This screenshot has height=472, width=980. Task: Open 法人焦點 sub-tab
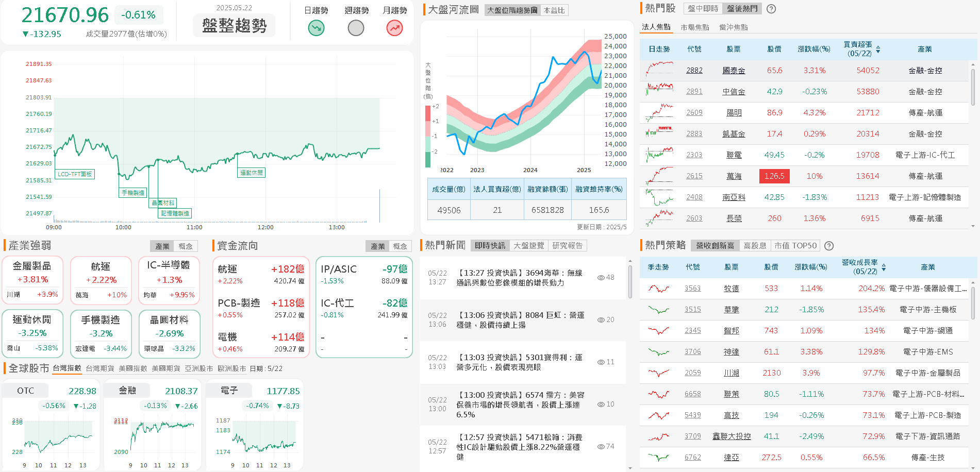[656, 27]
